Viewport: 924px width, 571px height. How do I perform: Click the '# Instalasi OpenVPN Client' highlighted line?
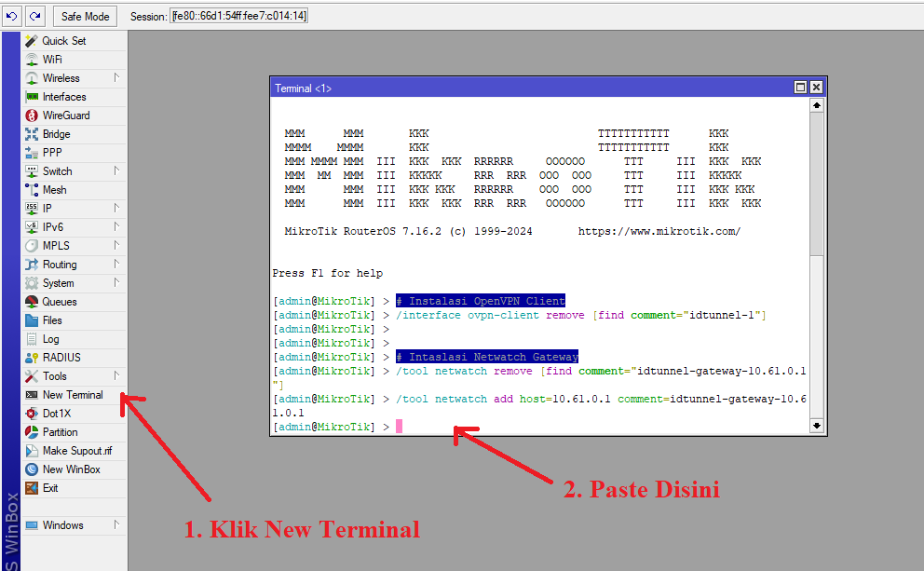(481, 301)
